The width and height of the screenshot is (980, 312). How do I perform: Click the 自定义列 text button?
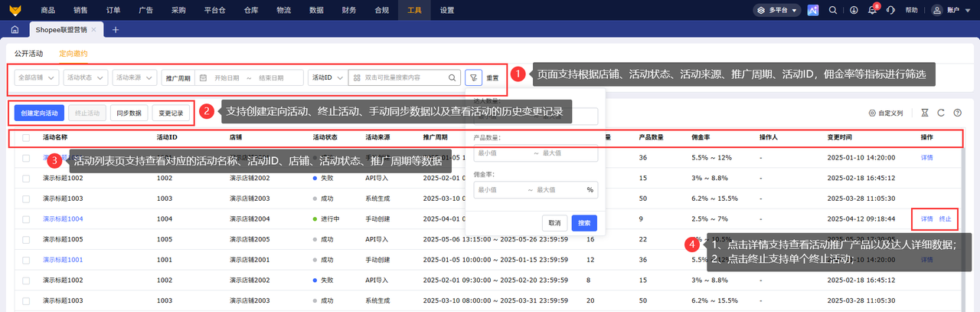pyautogui.click(x=890, y=113)
